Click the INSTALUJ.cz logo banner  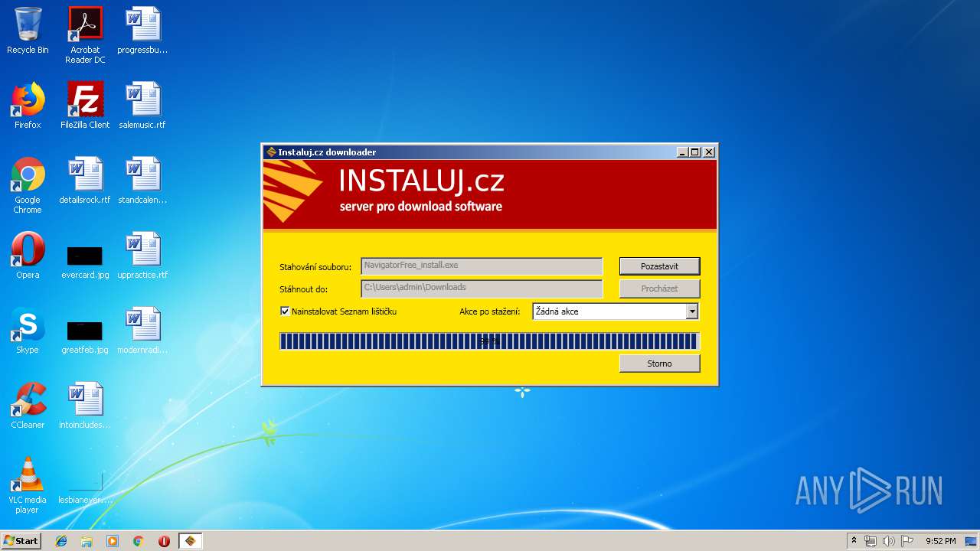click(x=489, y=194)
